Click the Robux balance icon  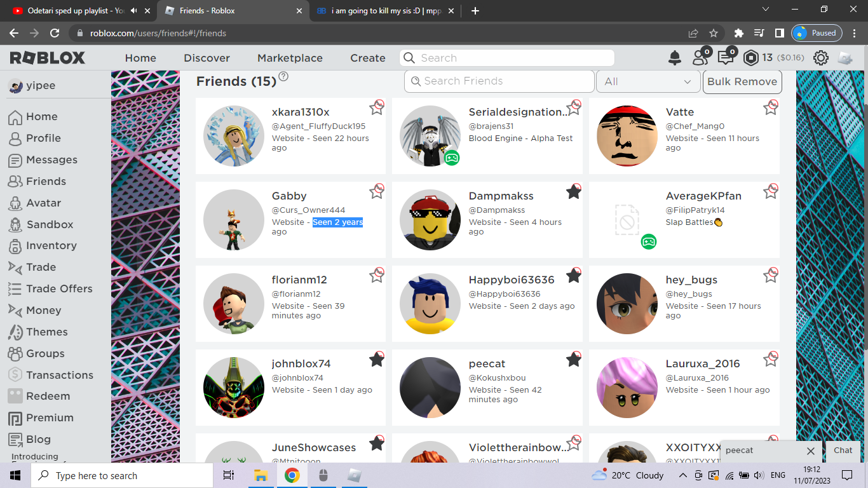(x=751, y=58)
